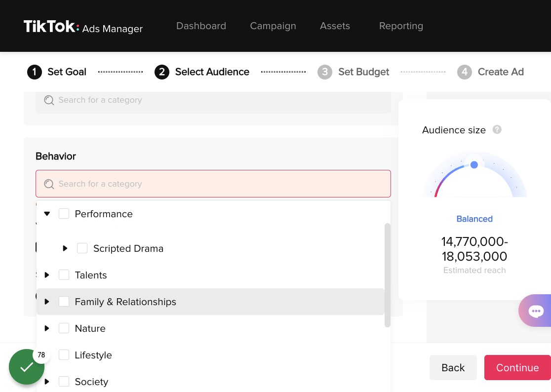Tick the Society checkbox

click(x=64, y=382)
